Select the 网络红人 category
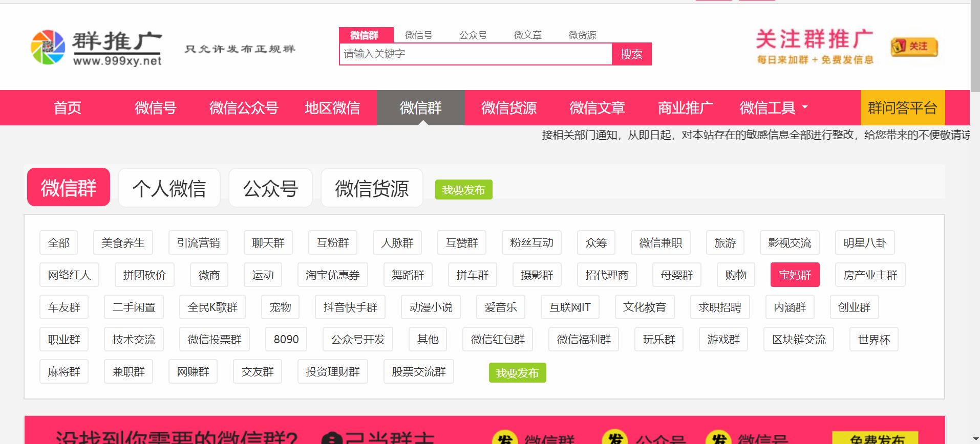980x444 pixels. pyautogui.click(x=69, y=275)
